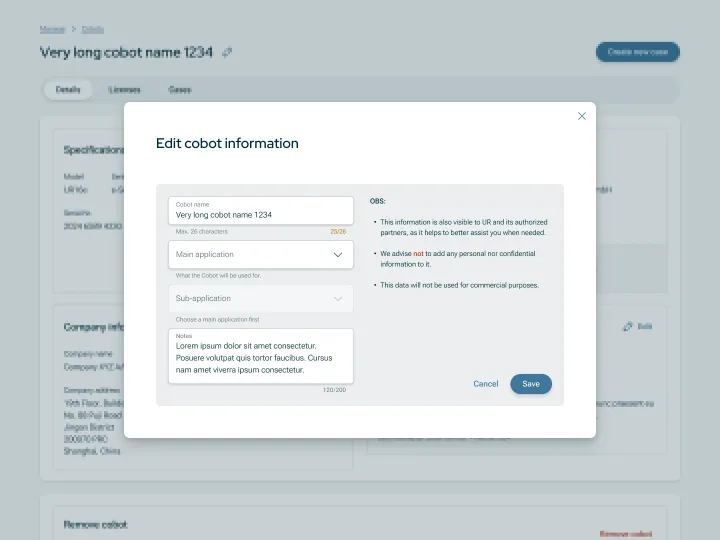This screenshot has height=540, width=720.
Task: Click the pencil icon beside the cobot title
Action: click(227, 52)
